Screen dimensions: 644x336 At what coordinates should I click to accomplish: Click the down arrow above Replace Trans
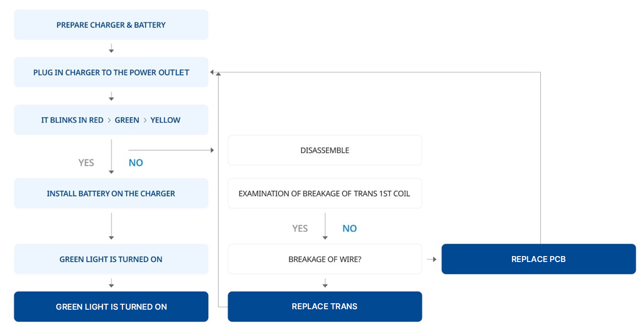coord(325,283)
